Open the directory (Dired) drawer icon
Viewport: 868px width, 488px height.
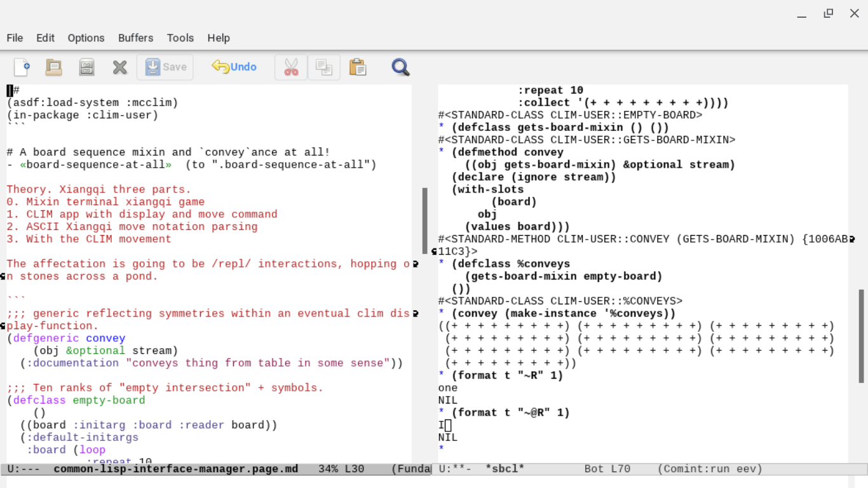point(86,67)
